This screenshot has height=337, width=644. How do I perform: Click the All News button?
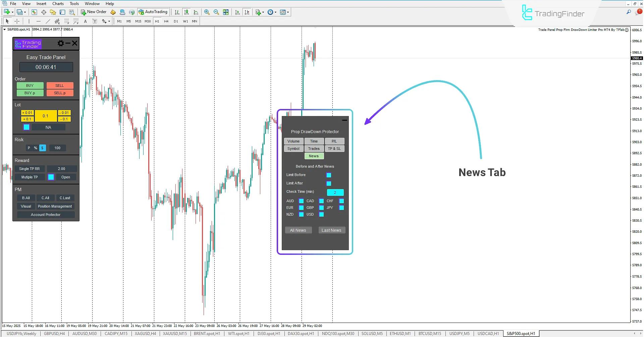tap(298, 230)
